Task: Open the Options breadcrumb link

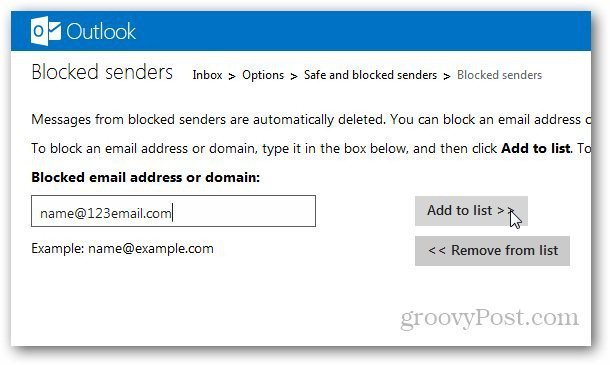Action: [263, 75]
